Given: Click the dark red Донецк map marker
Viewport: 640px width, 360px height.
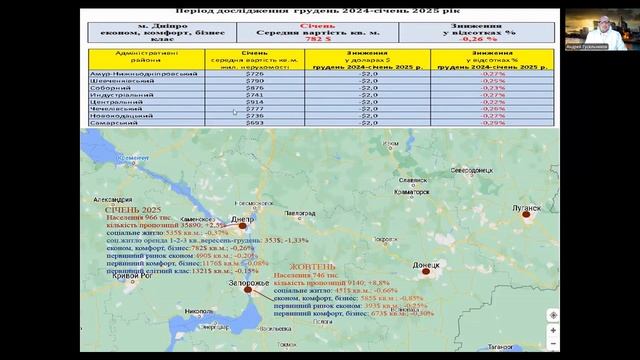Looking at the screenshot, I should [x=426, y=271].
